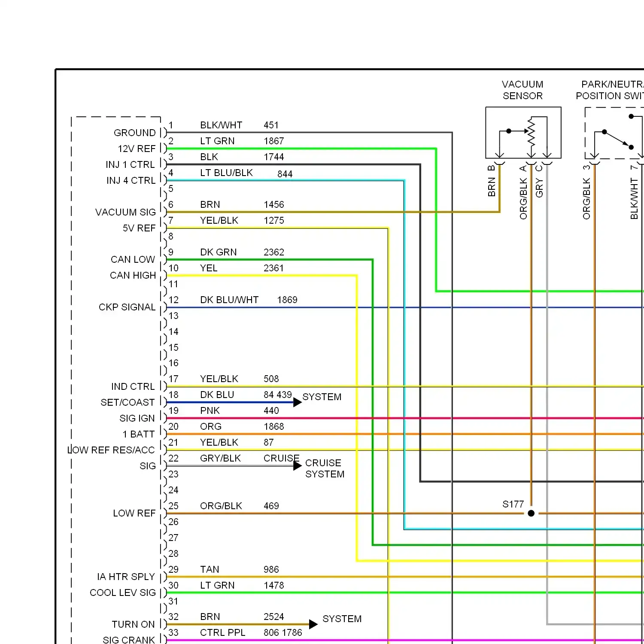This screenshot has width=644, height=644.
Task: Select the BLK/WHT wire color text
Action: pos(221,125)
